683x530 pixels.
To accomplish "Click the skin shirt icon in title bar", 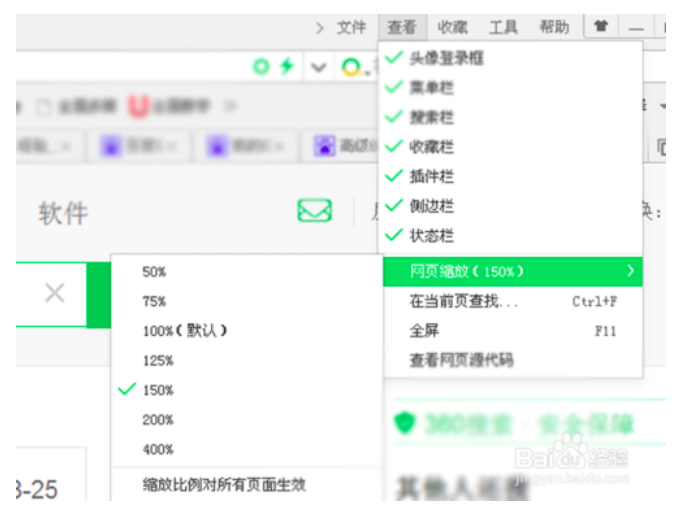I will (x=601, y=26).
